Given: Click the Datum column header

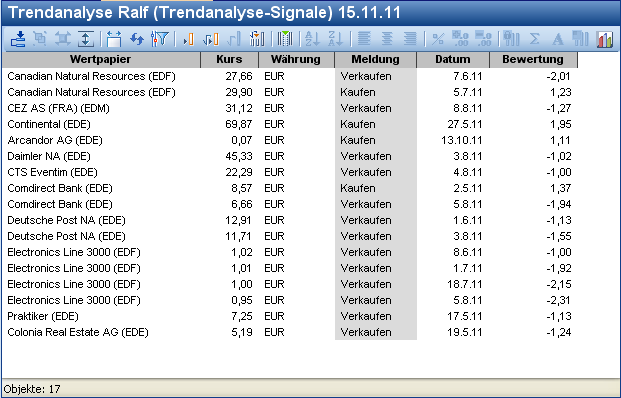Looking at the screenshot, I should coord(453,59).
